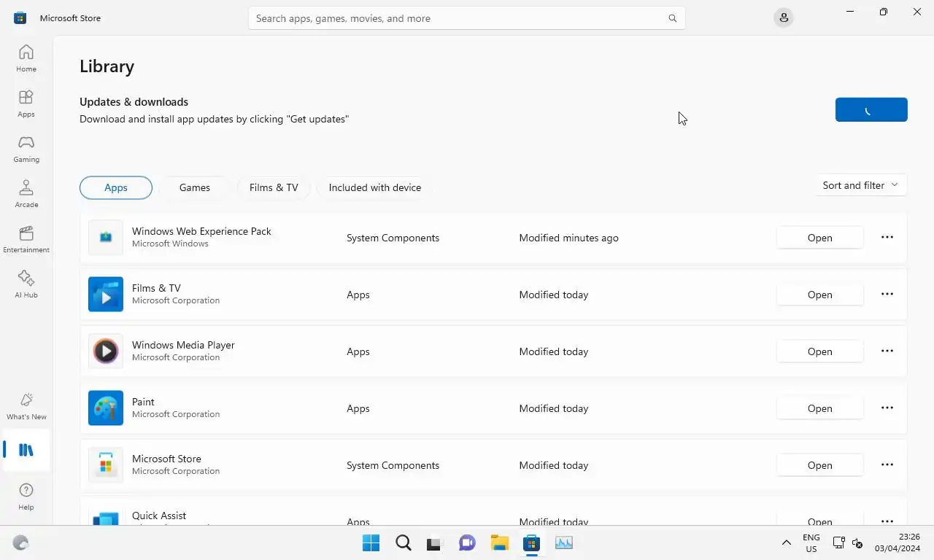
Task: Click the Quick Assist app name
Action: [x=159, y=516]
